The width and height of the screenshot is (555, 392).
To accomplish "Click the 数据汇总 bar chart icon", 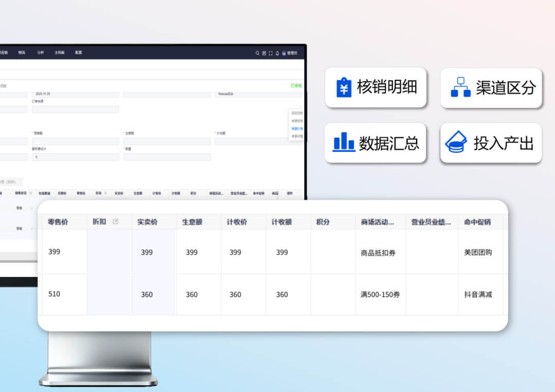I will click(344, 142).
